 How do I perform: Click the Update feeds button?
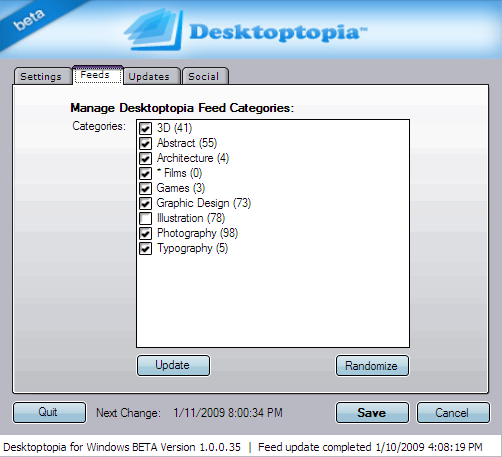pyautogui.click(x=173, y=365)
